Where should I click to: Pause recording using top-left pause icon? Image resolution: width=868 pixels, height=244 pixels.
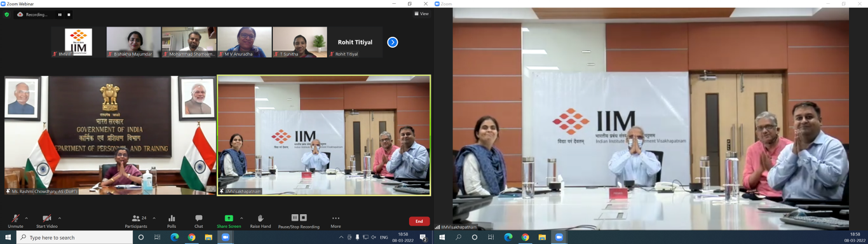60,15
